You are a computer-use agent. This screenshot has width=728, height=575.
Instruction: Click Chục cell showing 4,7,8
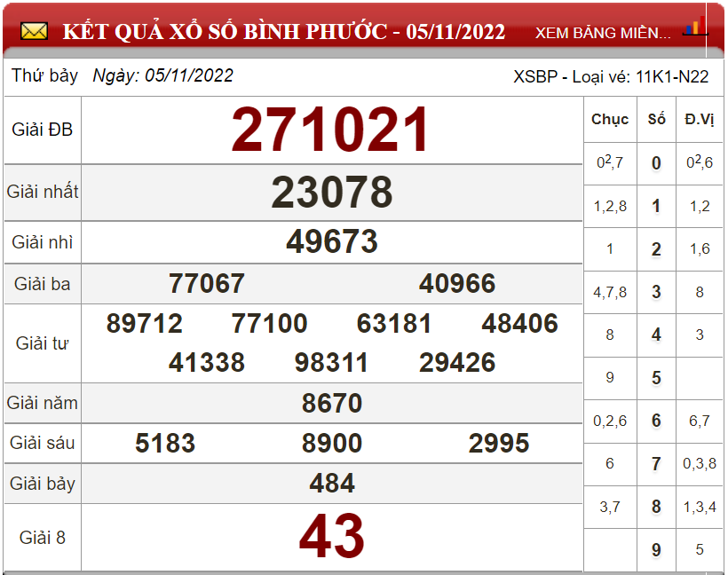[610, 292]
